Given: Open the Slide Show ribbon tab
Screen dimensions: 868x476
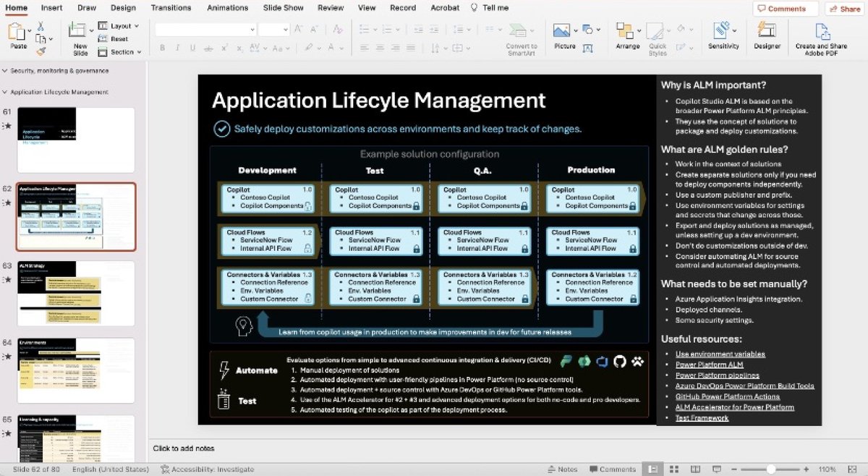Looking at the screenshot, I should (x=283, y=7).
